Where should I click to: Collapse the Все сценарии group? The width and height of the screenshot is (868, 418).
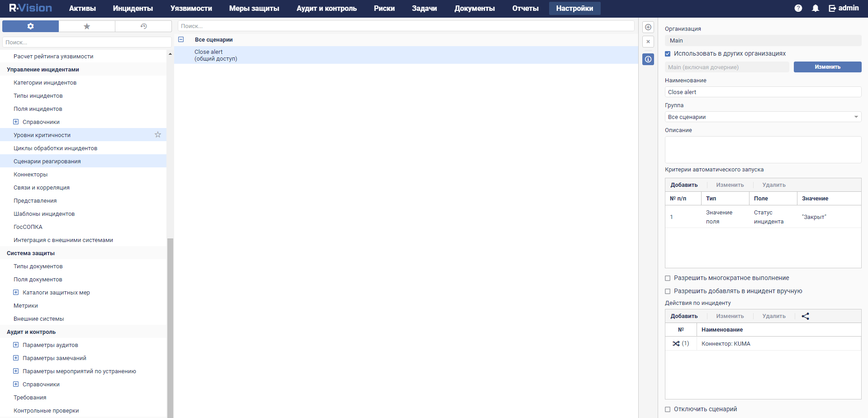[x=181, y=40]
